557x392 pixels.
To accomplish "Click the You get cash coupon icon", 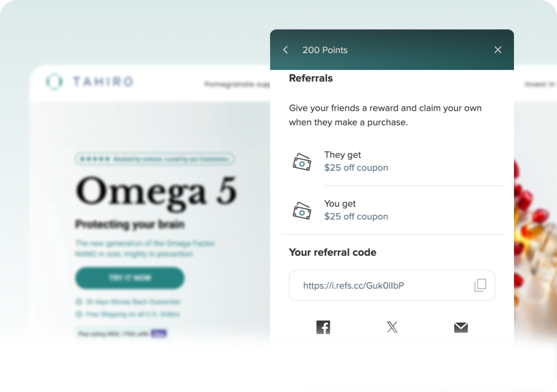I will click(302, 211).
